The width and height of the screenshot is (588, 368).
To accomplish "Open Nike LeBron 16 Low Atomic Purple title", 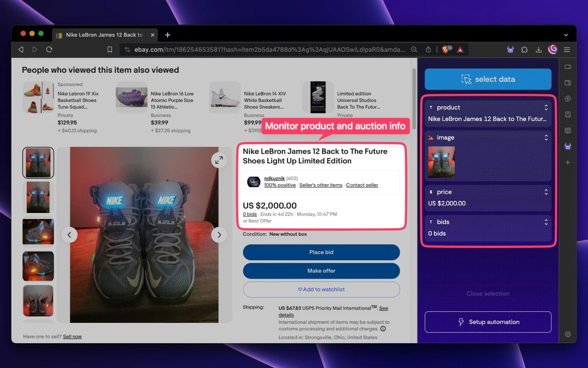I will point(172,100).
